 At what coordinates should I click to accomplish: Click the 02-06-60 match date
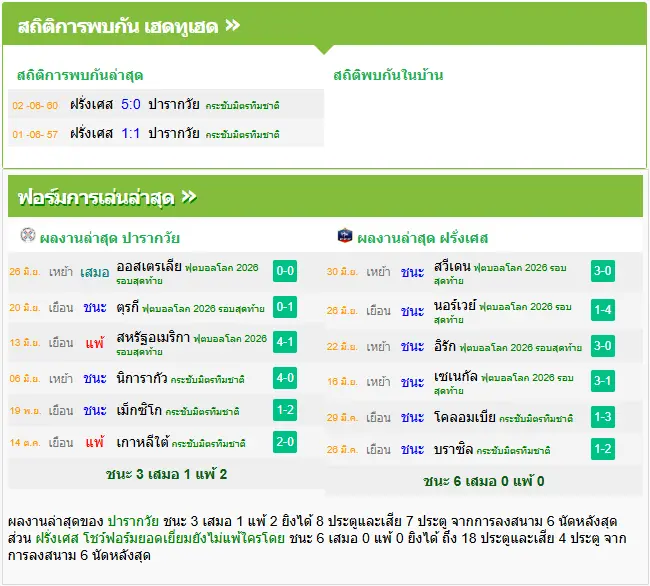tap(35, 105)
